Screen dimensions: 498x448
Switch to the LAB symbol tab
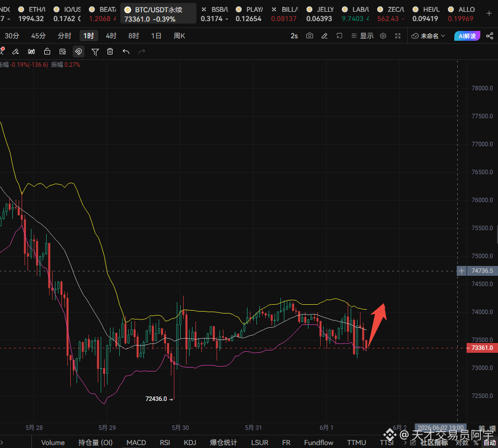(356, 14)
